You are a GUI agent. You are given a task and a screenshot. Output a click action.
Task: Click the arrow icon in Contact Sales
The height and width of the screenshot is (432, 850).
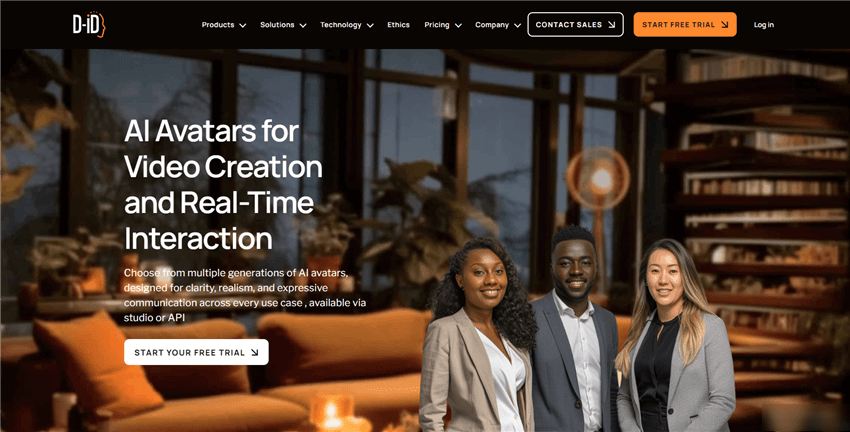point(612,25)
